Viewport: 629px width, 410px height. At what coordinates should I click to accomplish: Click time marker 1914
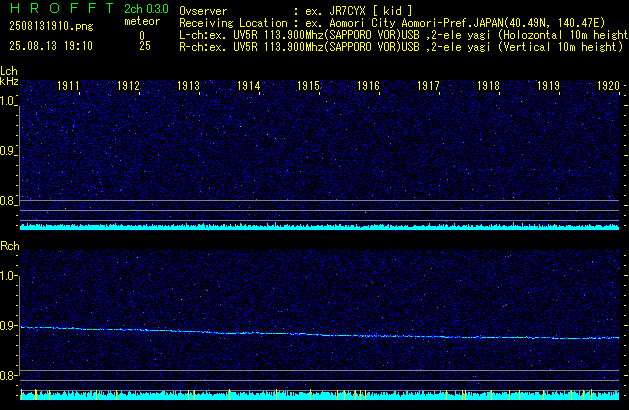point(248,86)
